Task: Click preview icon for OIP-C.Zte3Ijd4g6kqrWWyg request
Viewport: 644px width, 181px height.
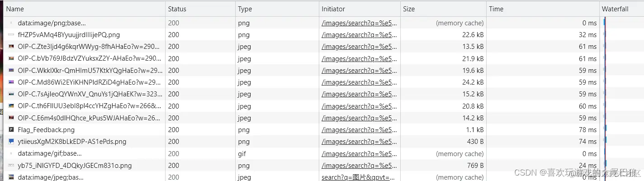Action: pyautogui.click(x=11, y=47)
